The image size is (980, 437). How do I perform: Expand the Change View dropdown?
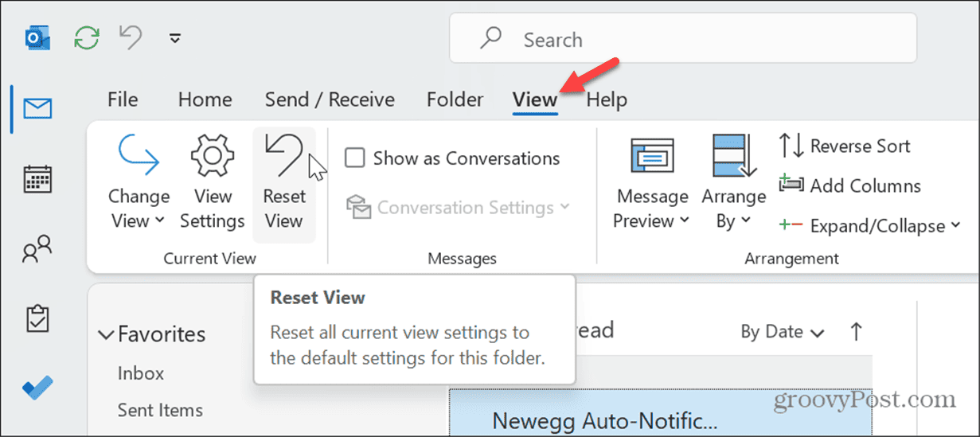tap(139, 184)
